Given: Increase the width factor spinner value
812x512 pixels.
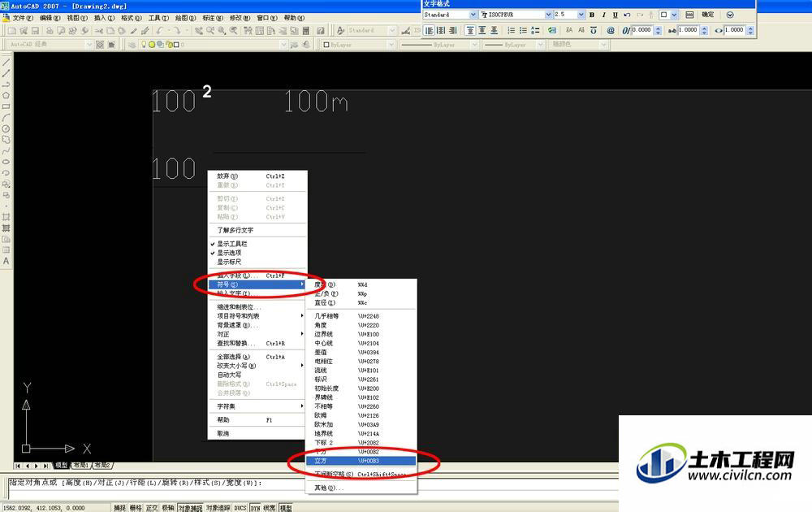Looking at the screenshot, I should [750, 28].
